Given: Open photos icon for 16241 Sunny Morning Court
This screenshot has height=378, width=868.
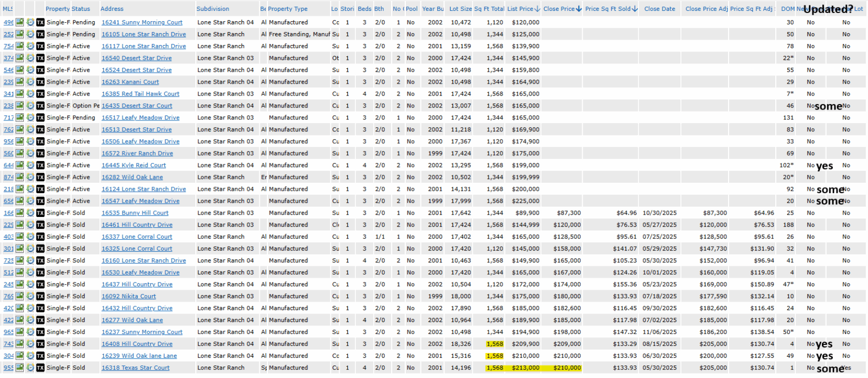Looking at the screenshot, I should coord(20,22).
